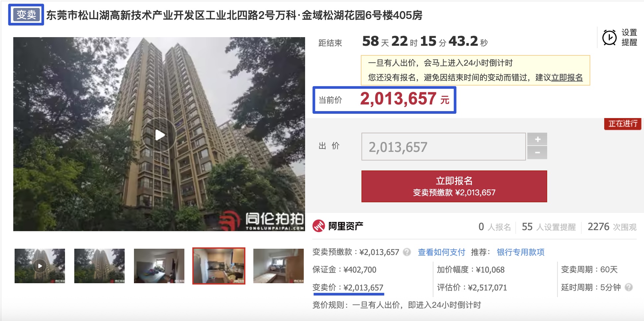Select the last room thumbnail with window
This screenshot has height=321, width=644.
click(279, 266)
